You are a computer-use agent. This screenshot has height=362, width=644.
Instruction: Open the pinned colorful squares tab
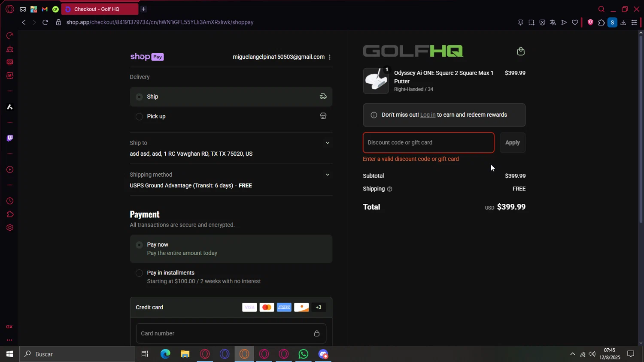(33, 9)
